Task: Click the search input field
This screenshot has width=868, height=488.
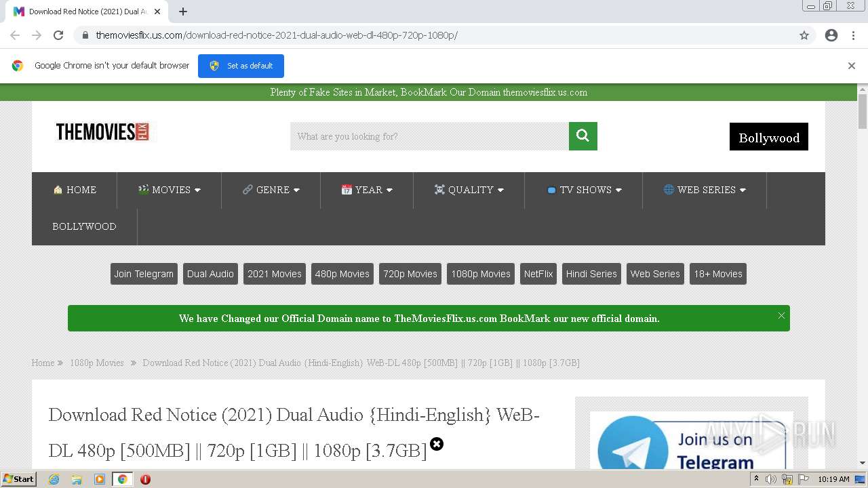Action: coord(429,136)
